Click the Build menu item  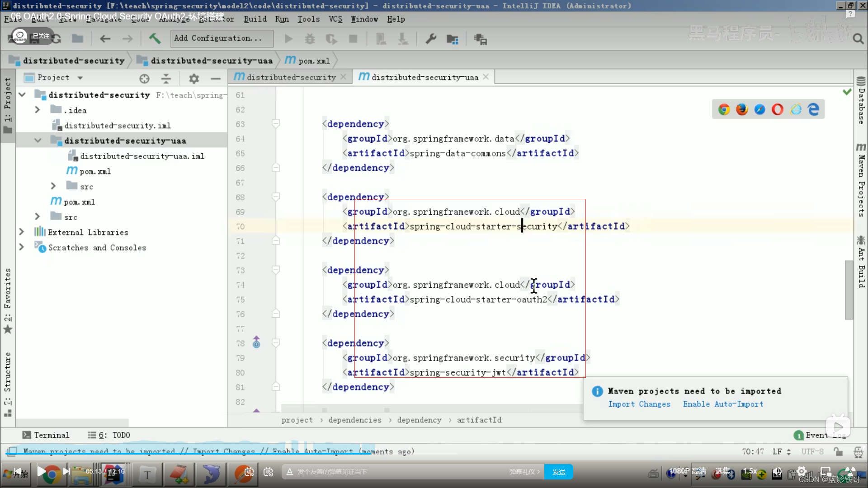pos(254,19)
